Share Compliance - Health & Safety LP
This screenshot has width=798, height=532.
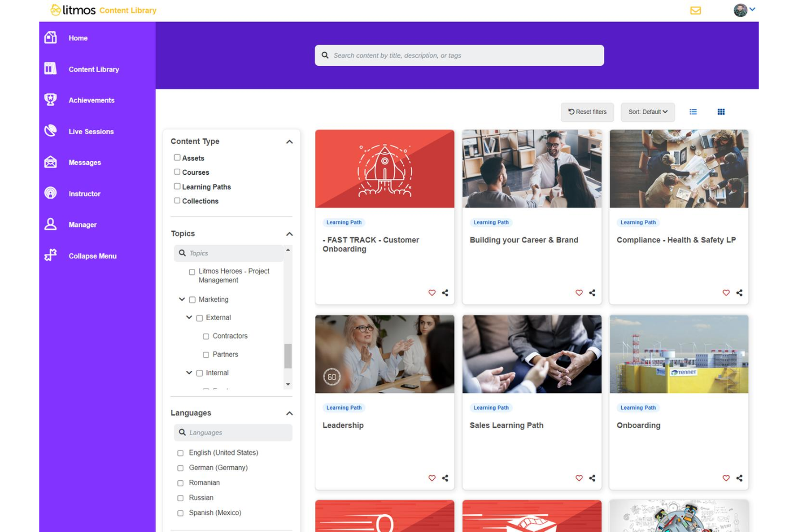click(x=740, y=293)
